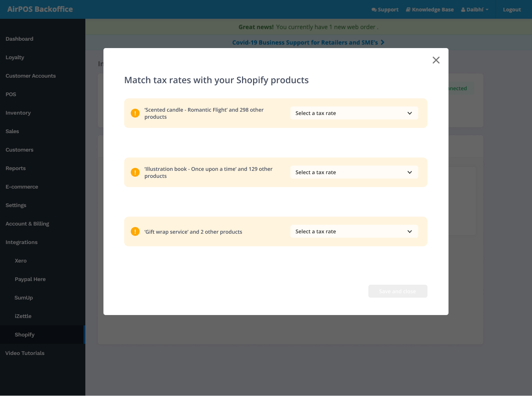Click the chevron arrow after Covid-19 Business Support
This screenshot has width=532, height=396.
click(382, 43)
